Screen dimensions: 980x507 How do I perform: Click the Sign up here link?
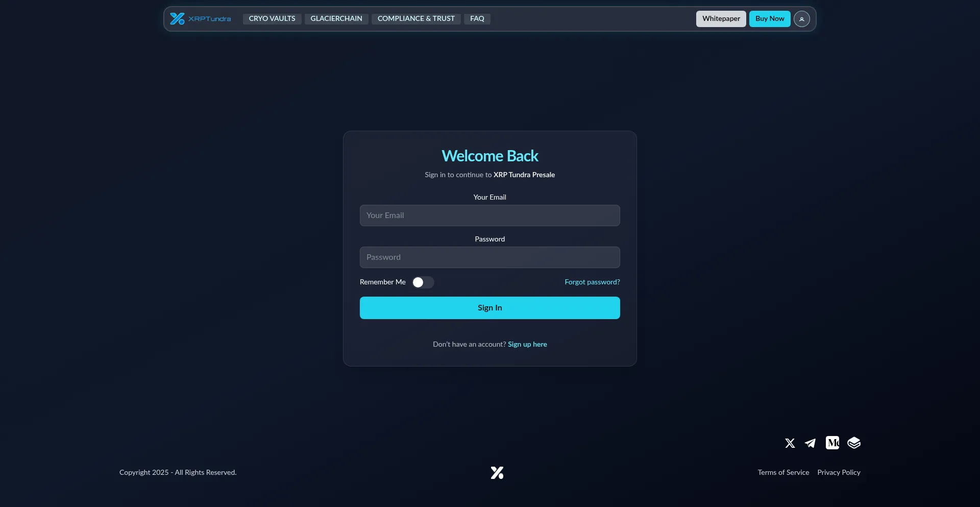pos(527,345)
